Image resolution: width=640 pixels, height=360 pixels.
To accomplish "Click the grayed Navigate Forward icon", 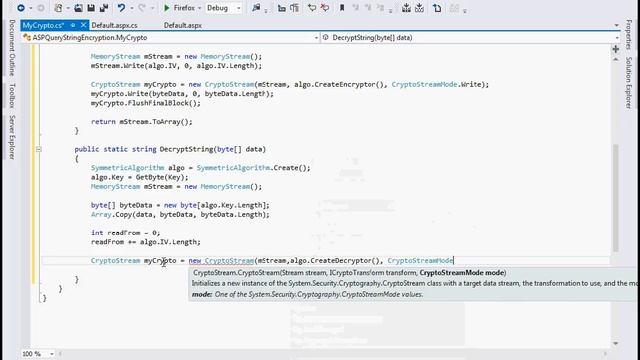I will [x=41, y=8].
